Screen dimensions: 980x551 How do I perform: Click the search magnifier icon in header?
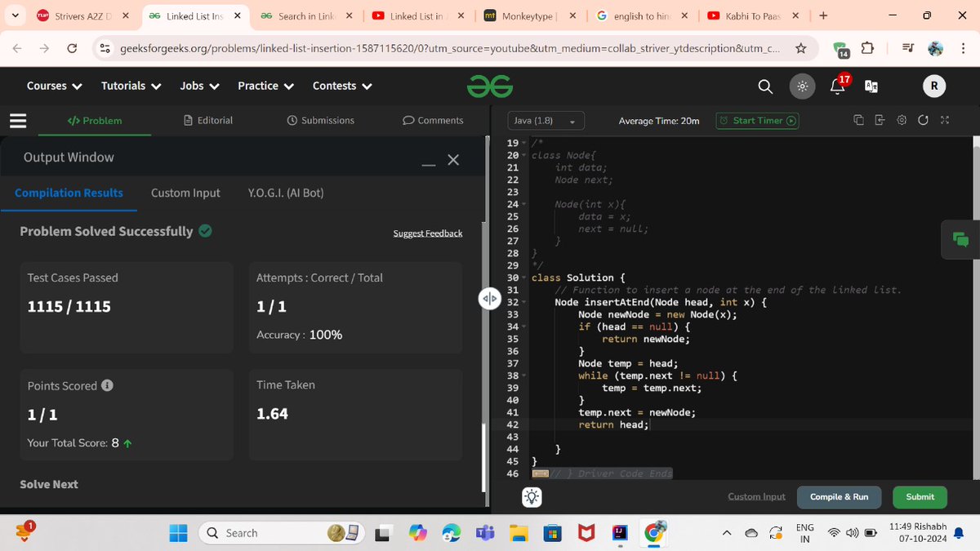[x=765, y=87]
